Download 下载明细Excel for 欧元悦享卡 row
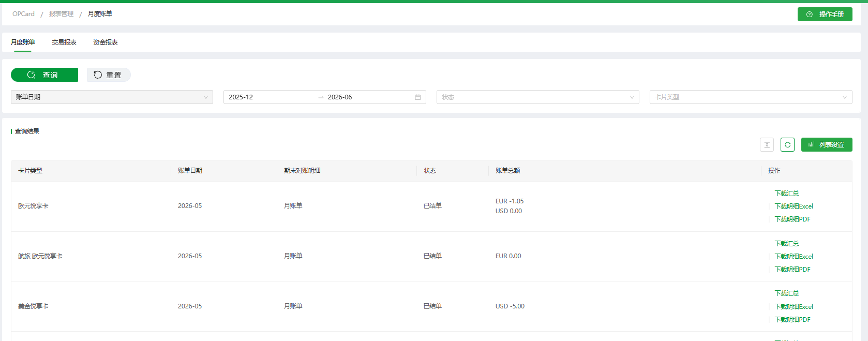The image size is (868, 341). pyautogui.click(x=794, y=206)
